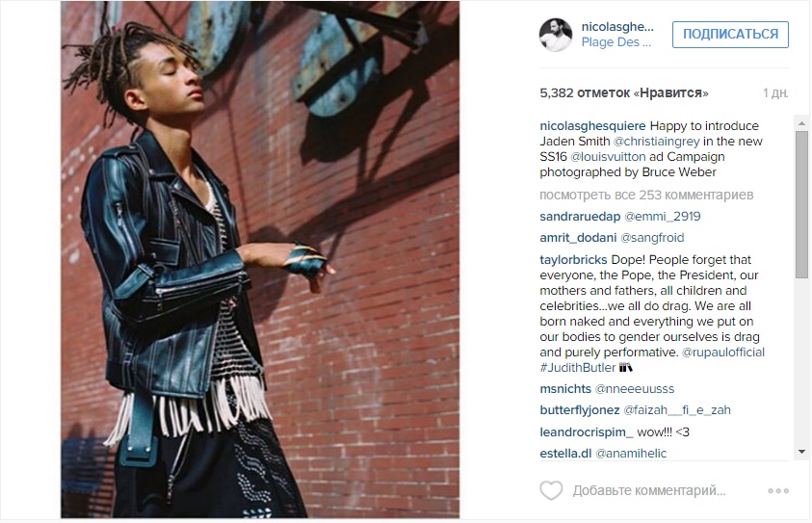Click the nicolasghesquiere profile avatar
This screenshot has height=523, width=812.
coord(556,35)
